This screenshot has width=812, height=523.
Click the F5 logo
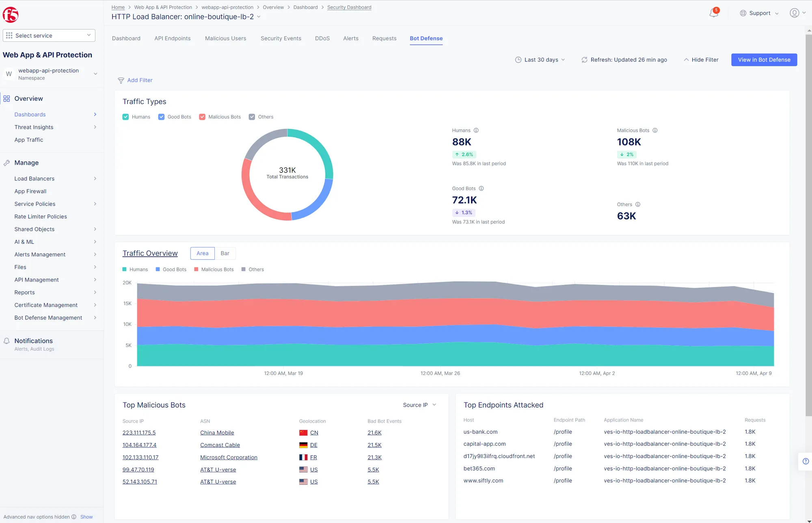click(11, 15)
